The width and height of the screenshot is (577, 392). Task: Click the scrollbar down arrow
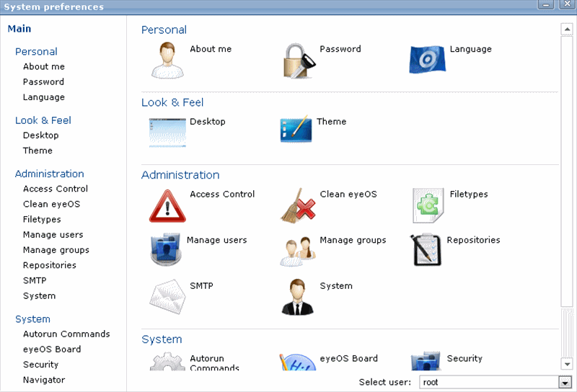click(x=567, y=364)
